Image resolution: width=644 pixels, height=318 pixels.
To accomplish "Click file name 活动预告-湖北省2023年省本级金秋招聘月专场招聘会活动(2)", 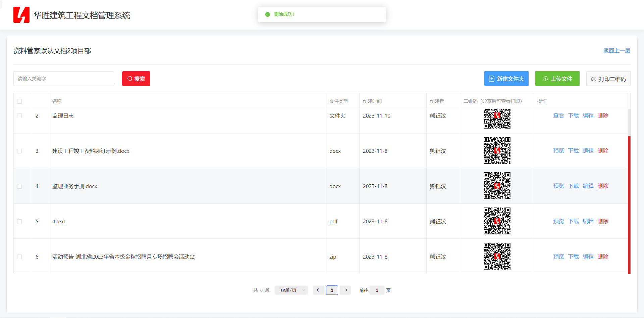I will click(x=124, y=257).
